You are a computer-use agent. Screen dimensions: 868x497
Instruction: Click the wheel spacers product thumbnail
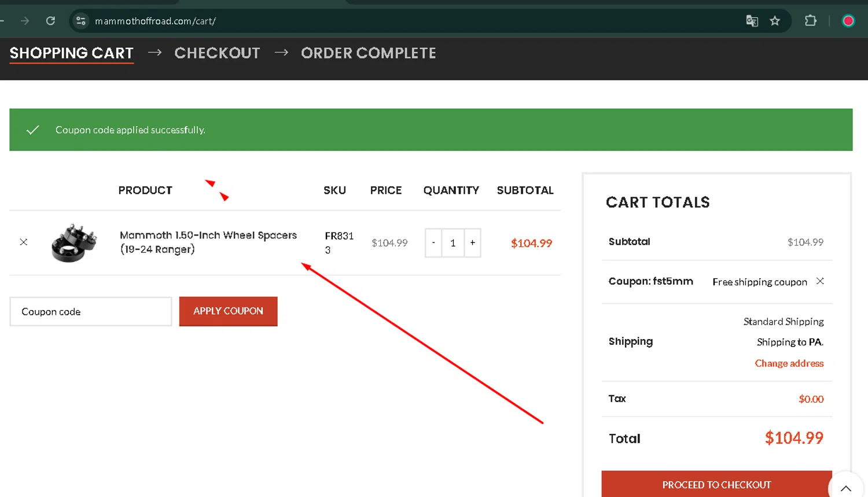(73, 243)
